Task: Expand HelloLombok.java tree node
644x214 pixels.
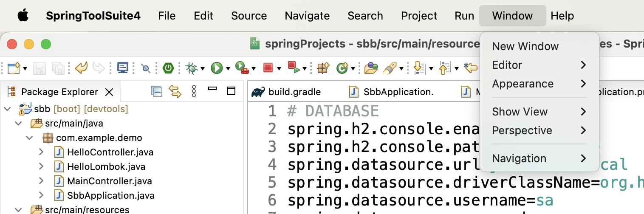Action: tap(41, 166)
